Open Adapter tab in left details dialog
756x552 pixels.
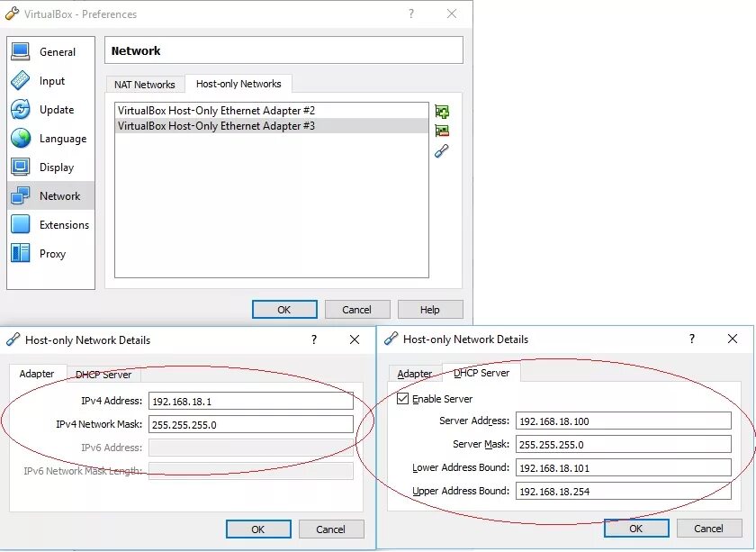tap(37, 374)
